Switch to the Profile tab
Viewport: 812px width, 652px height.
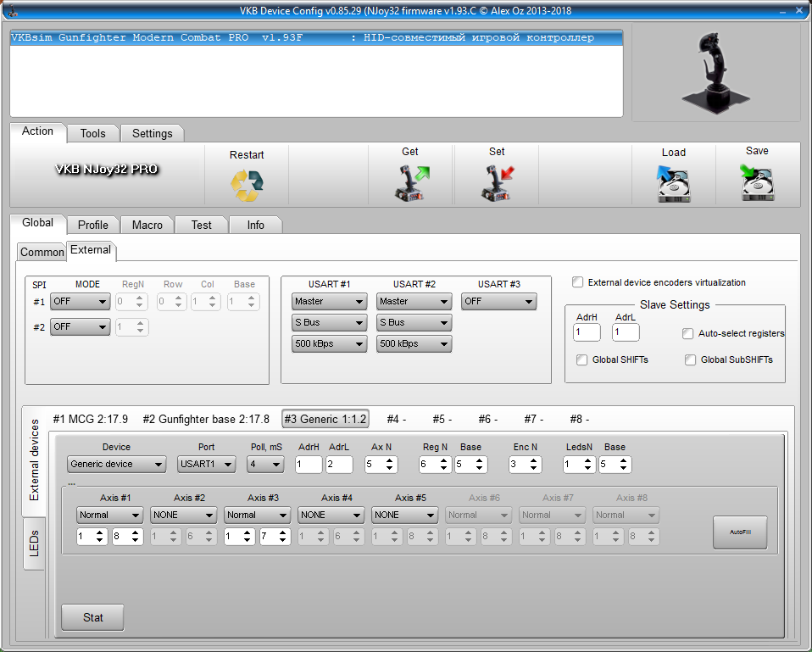[x=92, y=225]
